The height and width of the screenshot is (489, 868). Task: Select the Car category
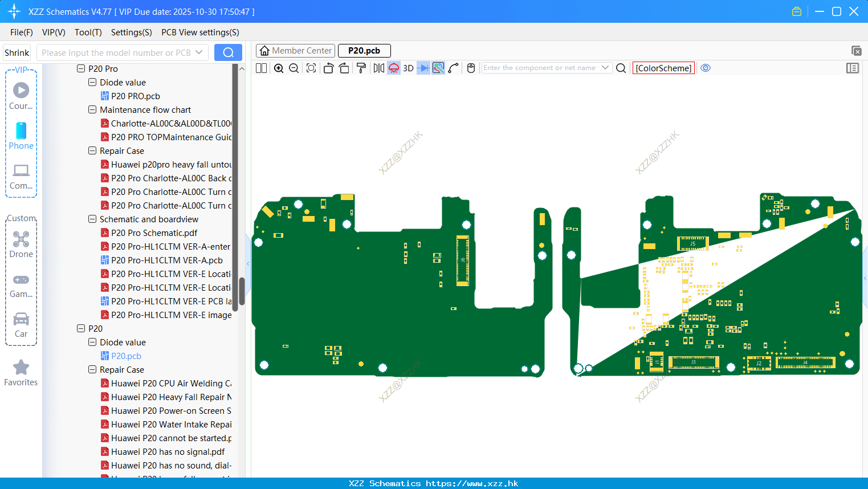click(x=21, y=325)
